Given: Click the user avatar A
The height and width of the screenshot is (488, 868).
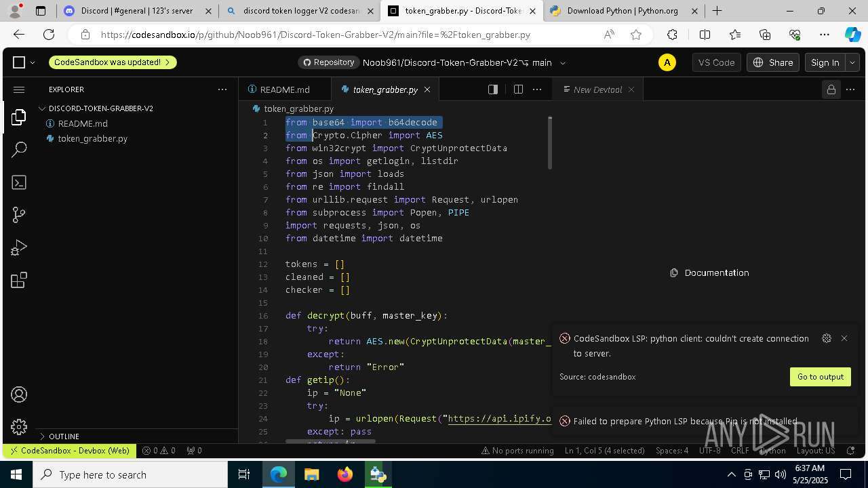Looking at the screenshot, I should [x=667, y=62].
